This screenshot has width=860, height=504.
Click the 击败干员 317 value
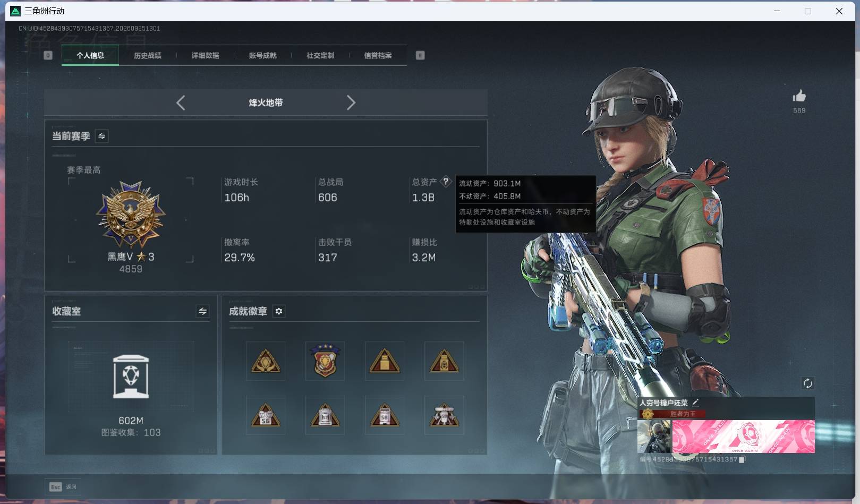click(328, 258)
